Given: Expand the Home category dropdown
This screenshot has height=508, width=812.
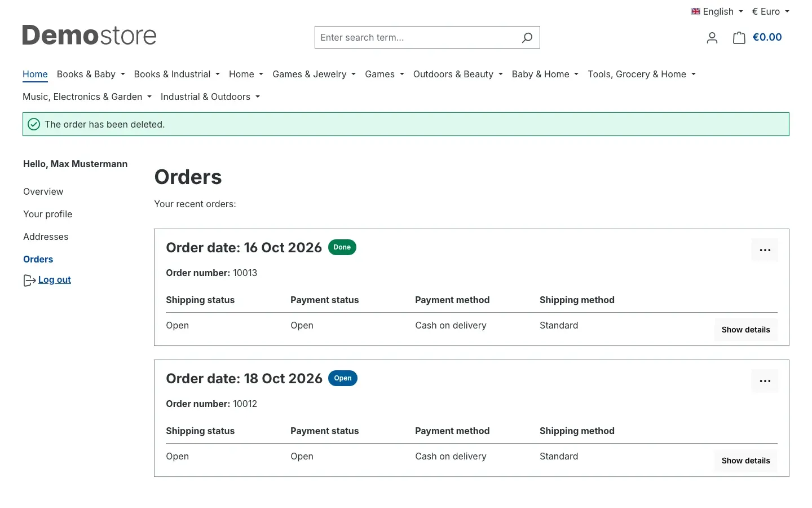Looking at the screenshot, I should click(246, 74).
